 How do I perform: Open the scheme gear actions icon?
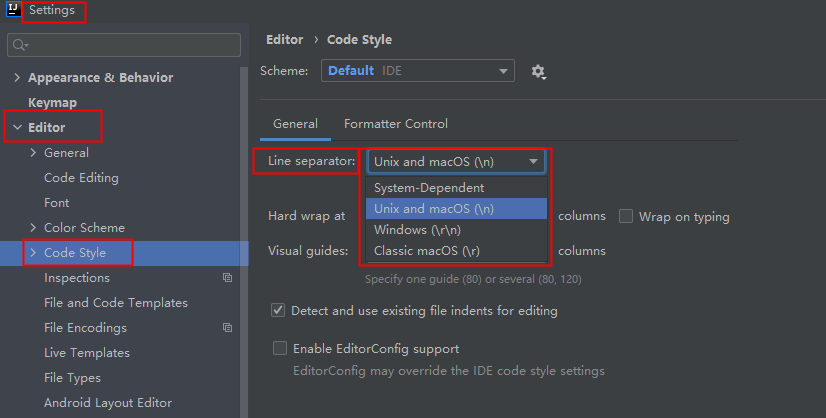coord(538,71)
